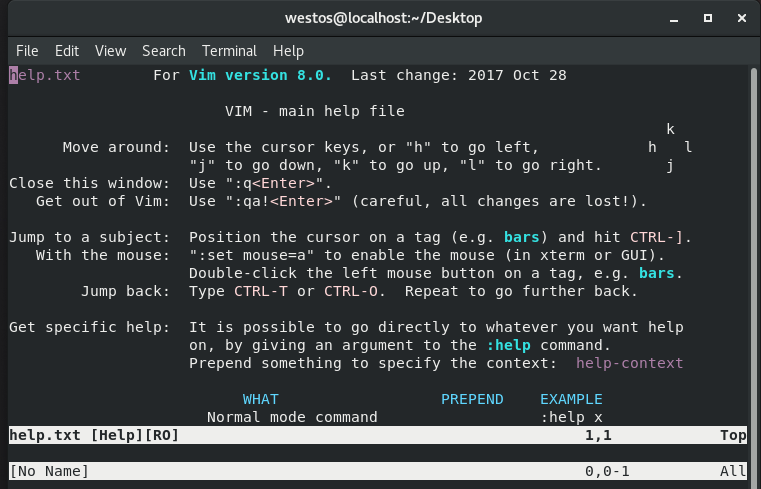Click the 'bars' tag after 'e.g.' in Jump to a subject line
761x489 pixels.
(x=521, y=237)
